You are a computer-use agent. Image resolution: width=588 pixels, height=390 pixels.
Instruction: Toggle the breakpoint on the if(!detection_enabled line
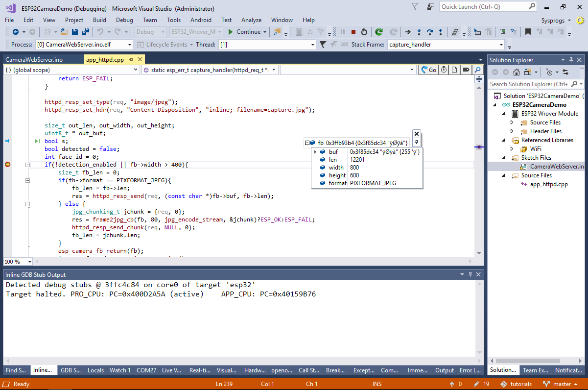(7, 165)
